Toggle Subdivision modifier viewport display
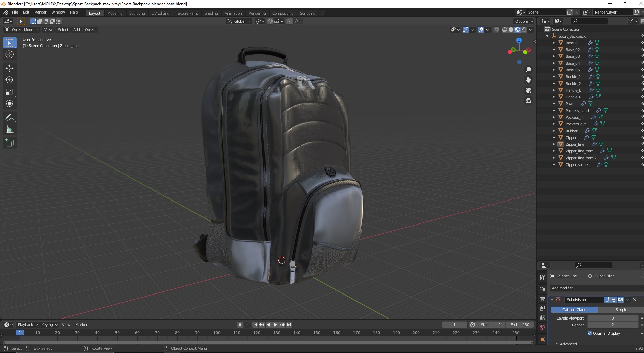644x353 pixels. click(x=614, y=300)
